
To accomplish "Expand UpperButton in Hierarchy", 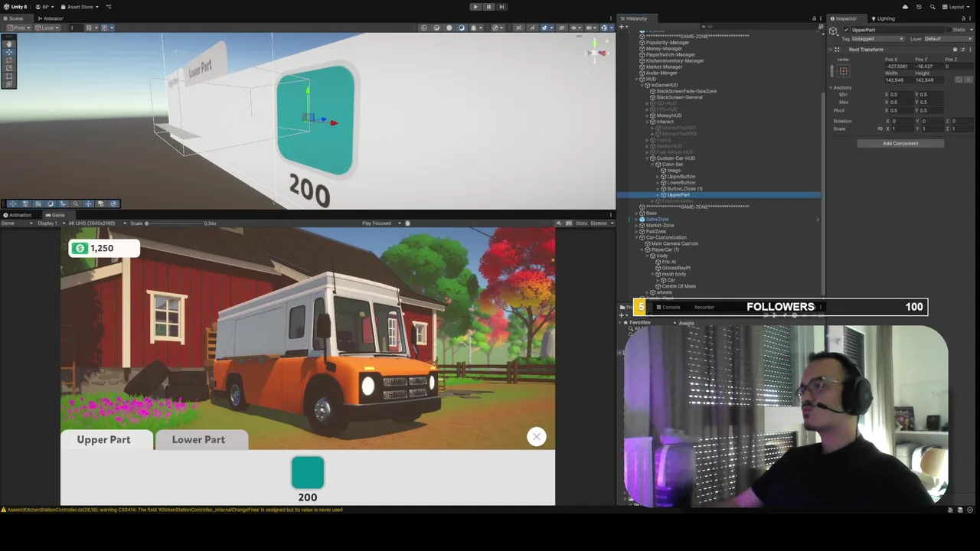I will click(x=658, y=177).
